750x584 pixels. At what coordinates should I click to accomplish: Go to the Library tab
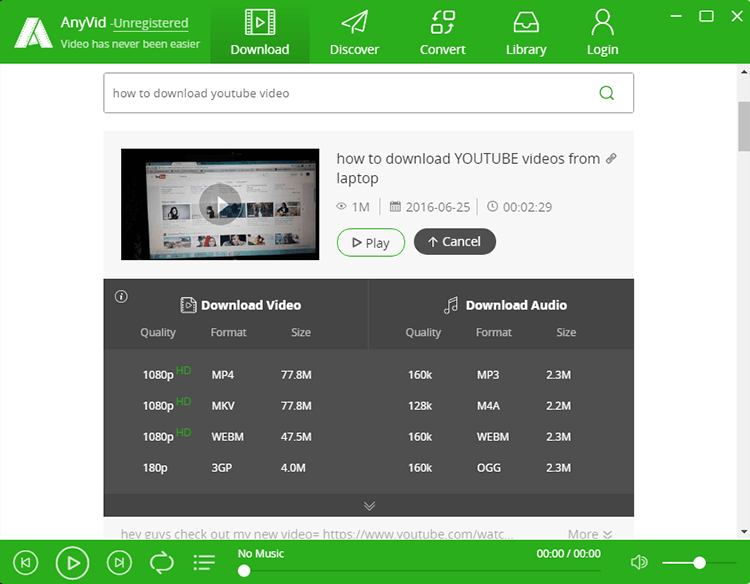(526, 32)
